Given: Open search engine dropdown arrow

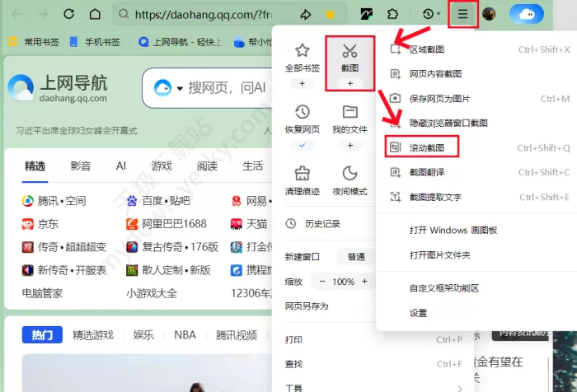Looking at the screenshot, I should pyautogui.click(x=180, y=88).
